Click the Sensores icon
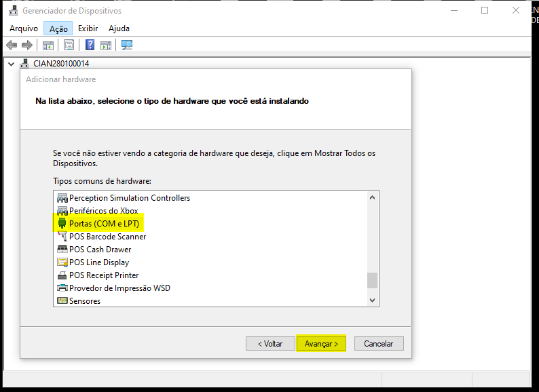 pyautogui.click(x=62, y=301)
